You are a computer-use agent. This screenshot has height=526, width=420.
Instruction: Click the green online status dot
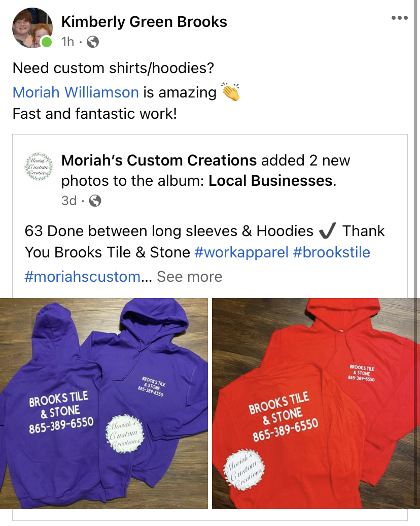point(46,42)
